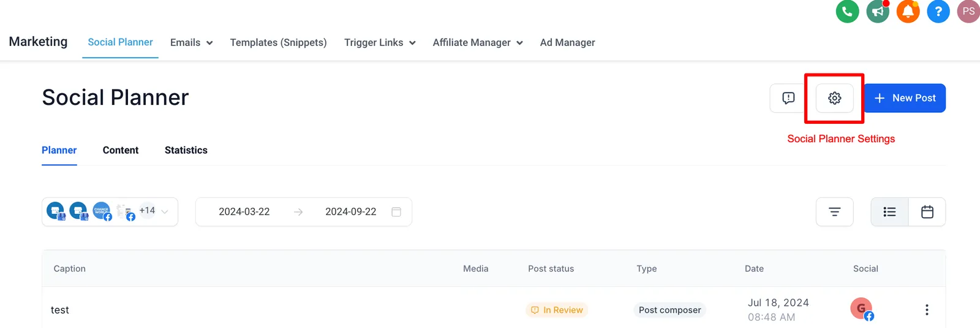Expand the Affiliate Manager dropdown

point(478,42)
